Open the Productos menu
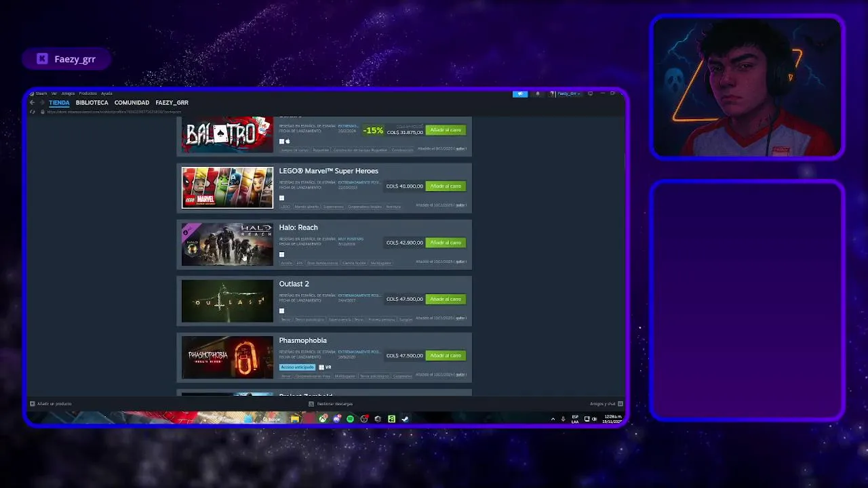Screen dimensions: 868x488 tap(88, 94)
